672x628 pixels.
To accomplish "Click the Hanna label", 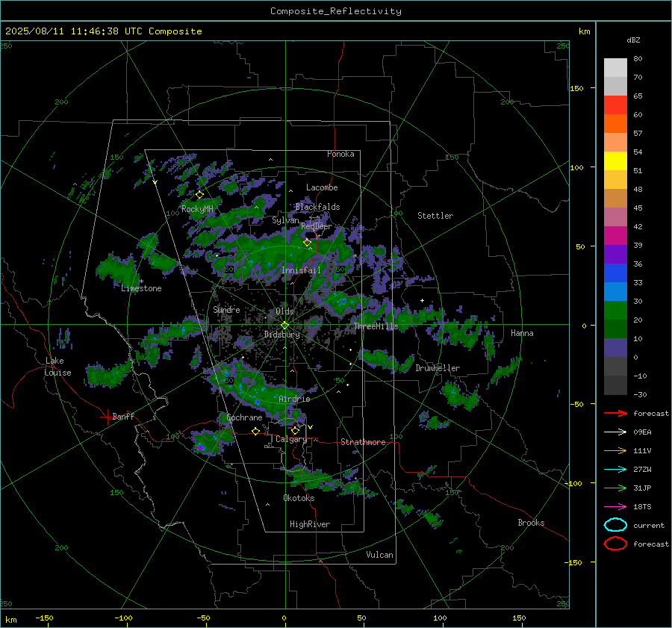I will [x=522, y=333].
